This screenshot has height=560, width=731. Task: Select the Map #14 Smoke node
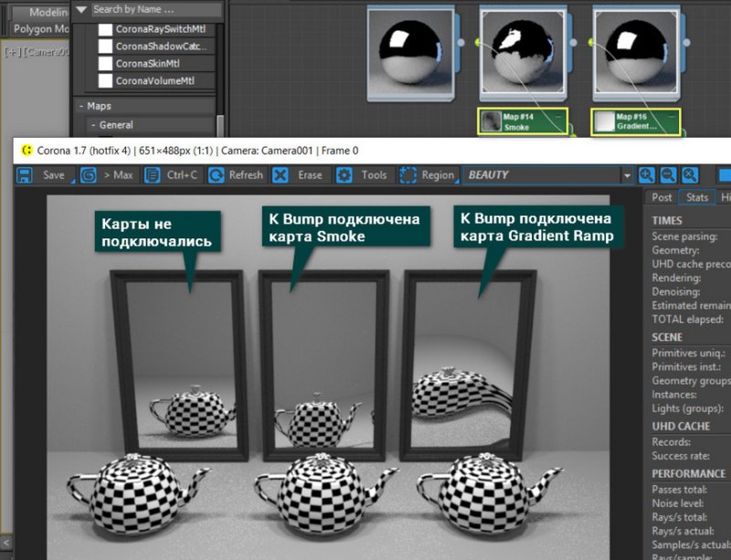point(522,122)
